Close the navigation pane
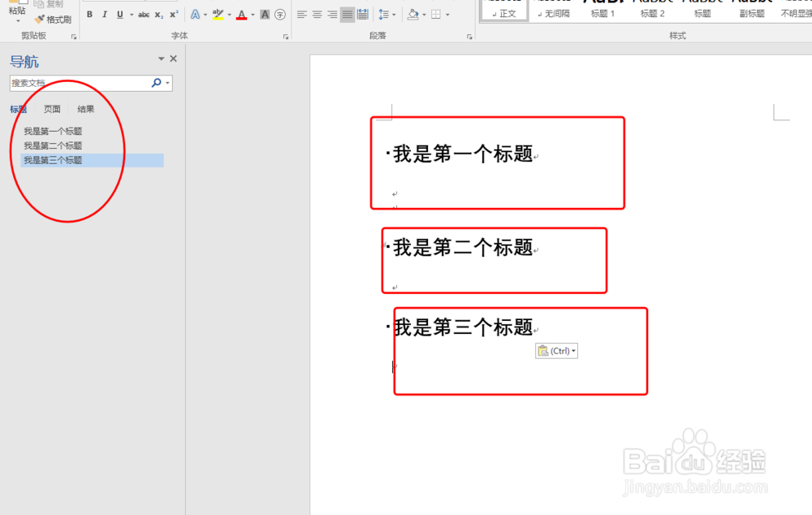 [174, 58]
